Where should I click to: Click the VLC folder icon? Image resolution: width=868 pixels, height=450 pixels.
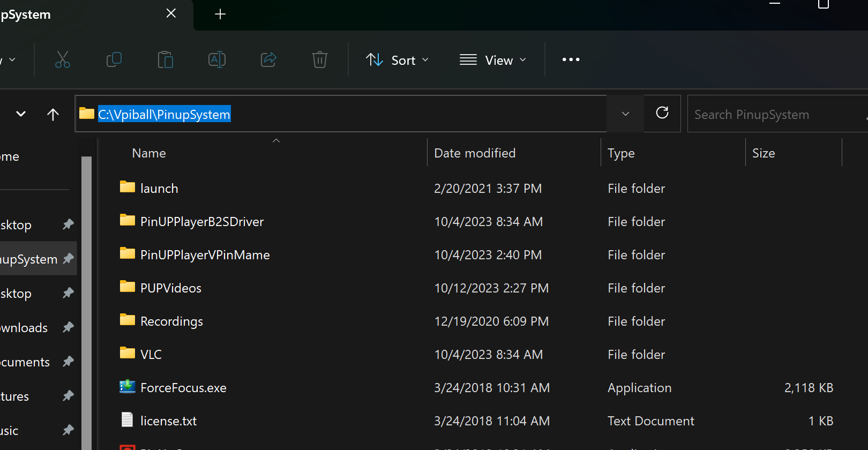[127, 353]
